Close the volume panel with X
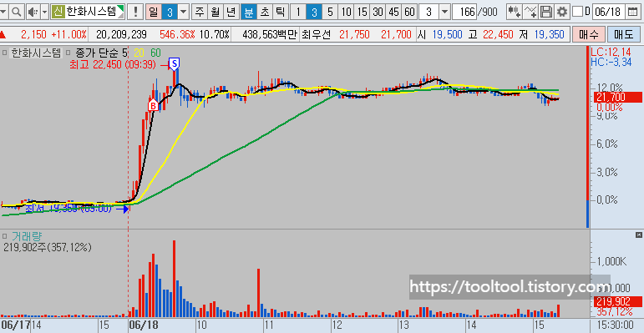The image size is (644, 333). (638, 235)
